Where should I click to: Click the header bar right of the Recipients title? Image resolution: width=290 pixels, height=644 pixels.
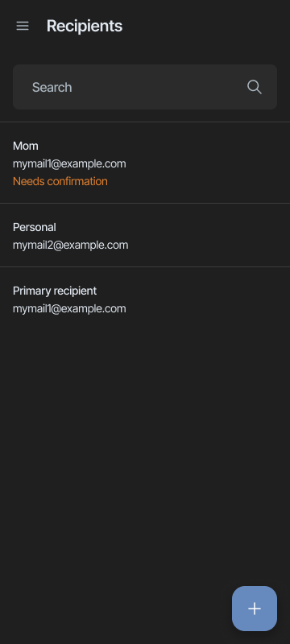click(x=205, y=26)
